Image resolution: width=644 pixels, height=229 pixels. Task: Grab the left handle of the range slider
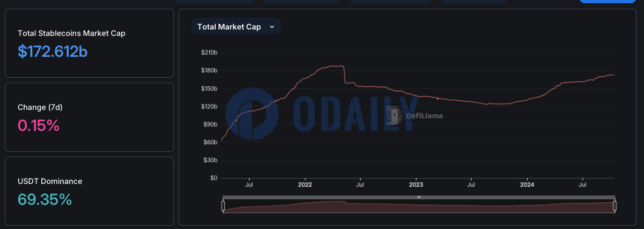coord(223,206)
